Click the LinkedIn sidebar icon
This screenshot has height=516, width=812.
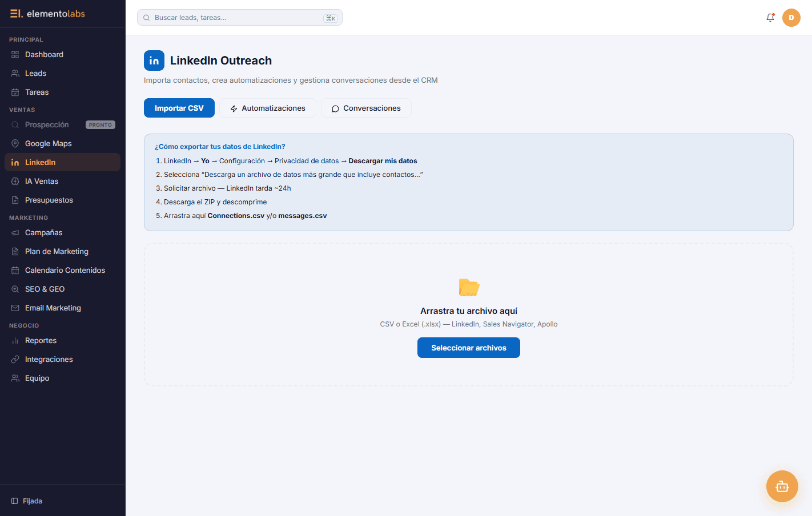pos(15,163)
